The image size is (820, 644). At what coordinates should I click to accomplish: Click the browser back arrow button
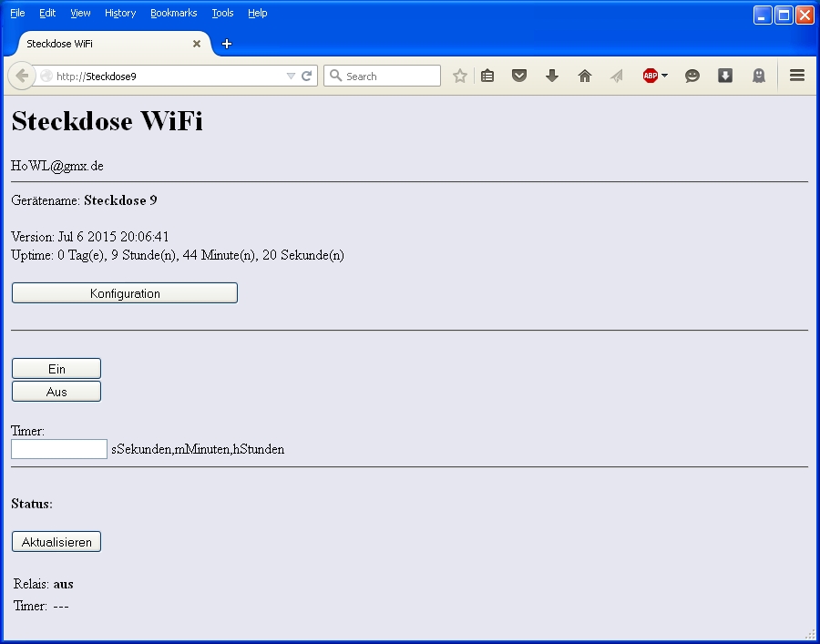tap(21, 77)
